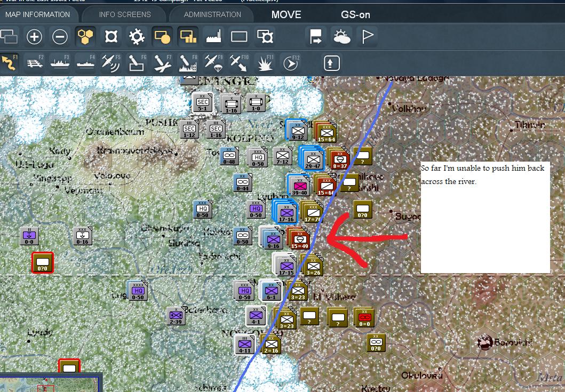Click the empty rectangle icon

239,36
